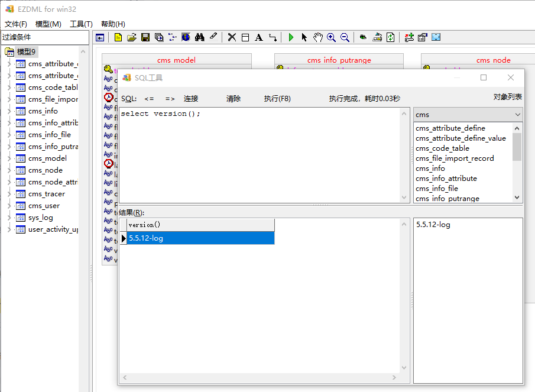
Task: Click the 连接 connect button
Action: (x=191, y=99)
